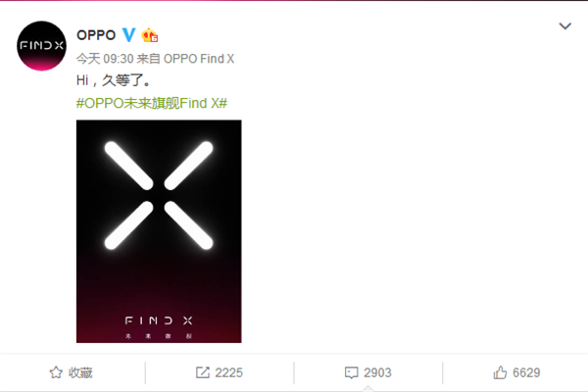Open the 今天 09:30 timestamp link

coord(105,59)
